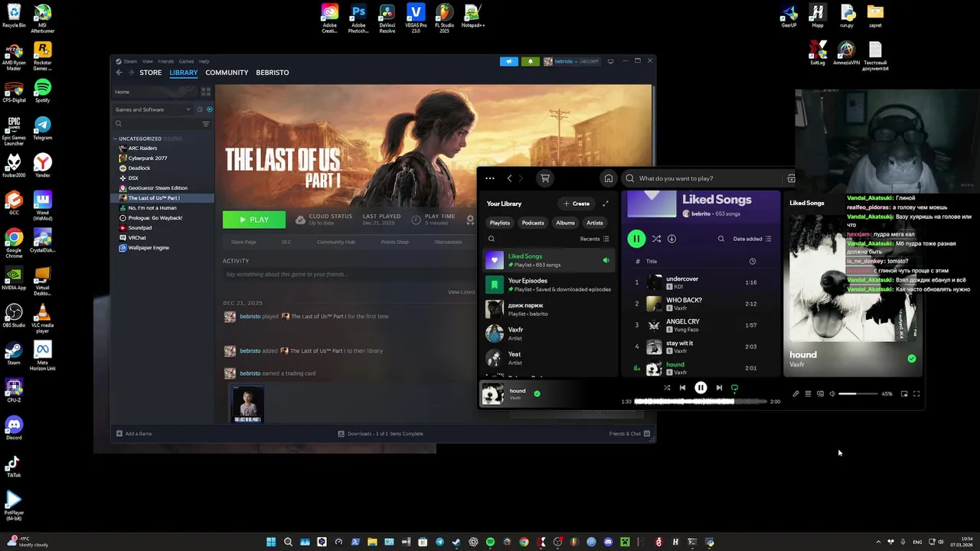980x551 pixels.
Task: Open OBS Studio desktop shortcut
Action: tap(14, 315)
